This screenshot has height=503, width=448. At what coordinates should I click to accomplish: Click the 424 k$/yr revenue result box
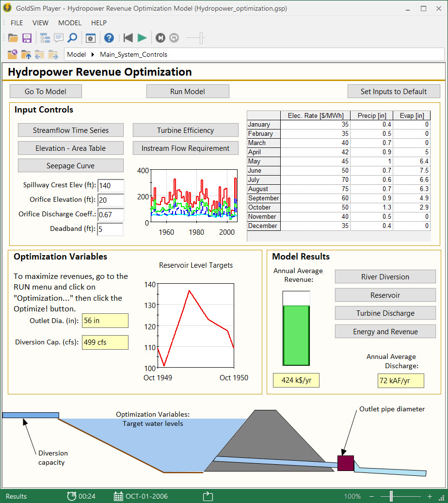point(296,380)
